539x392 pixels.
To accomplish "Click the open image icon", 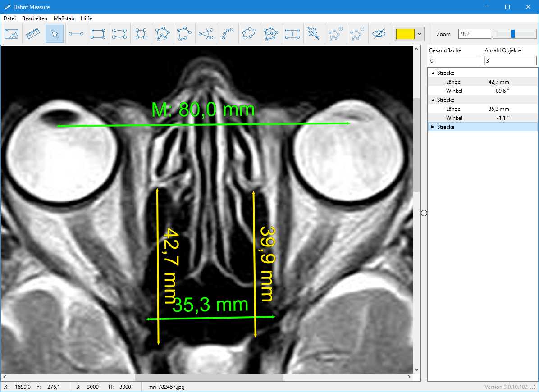I will 11,34.
